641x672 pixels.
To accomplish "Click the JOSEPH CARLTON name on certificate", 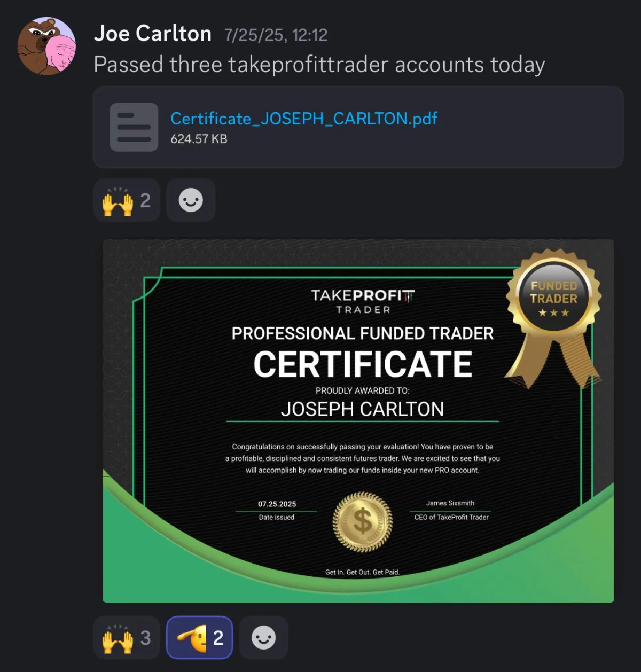I will (x=363, y=409).
